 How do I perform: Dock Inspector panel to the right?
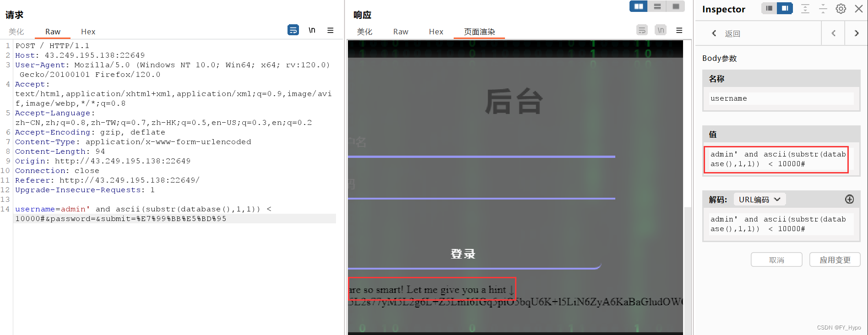(x=785, y=8)
